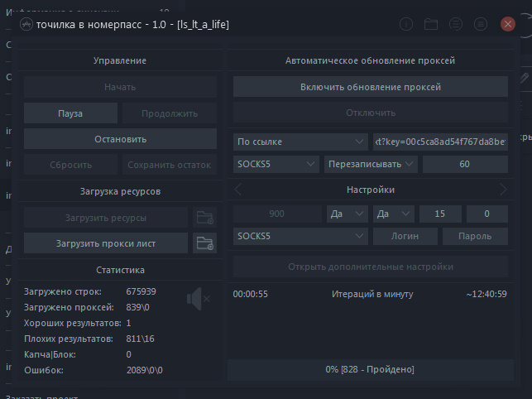
Task: Click the progress bar showing 0%
Action: point(370,368)
